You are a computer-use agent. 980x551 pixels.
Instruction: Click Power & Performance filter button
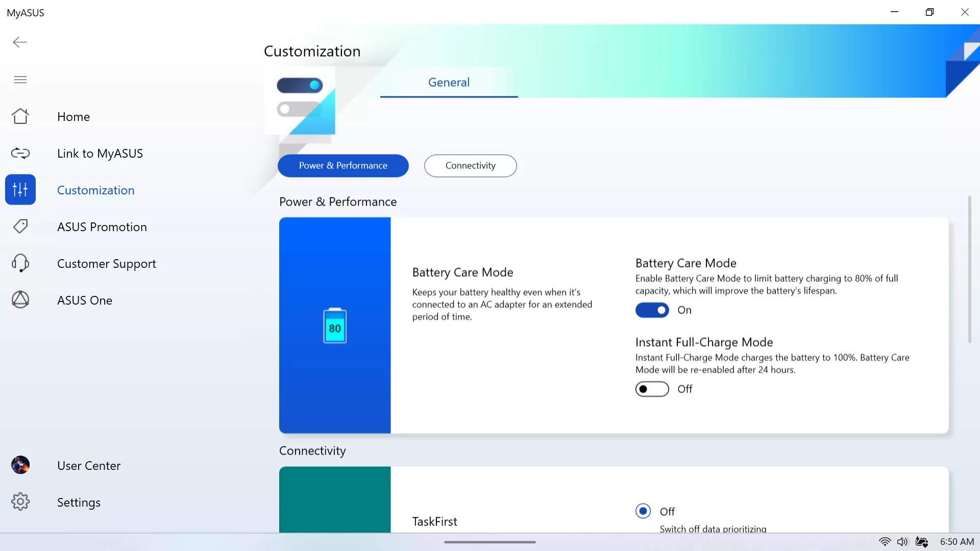343,166
